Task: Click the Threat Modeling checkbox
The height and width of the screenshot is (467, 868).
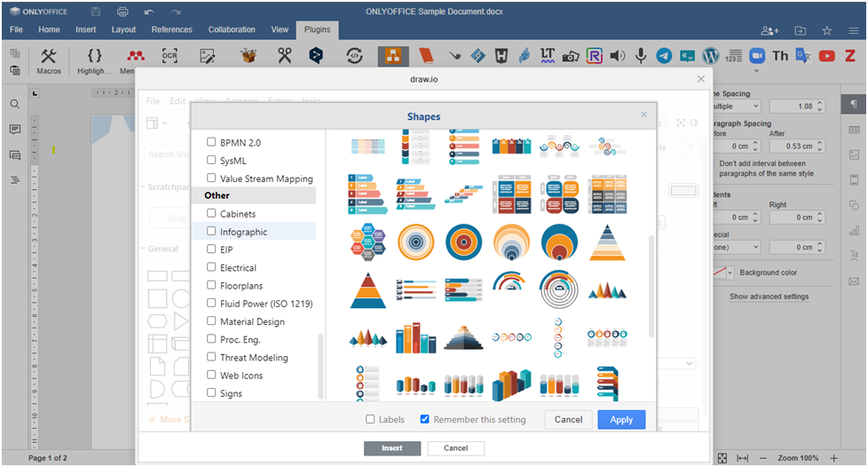Action: tap(211, 357)
